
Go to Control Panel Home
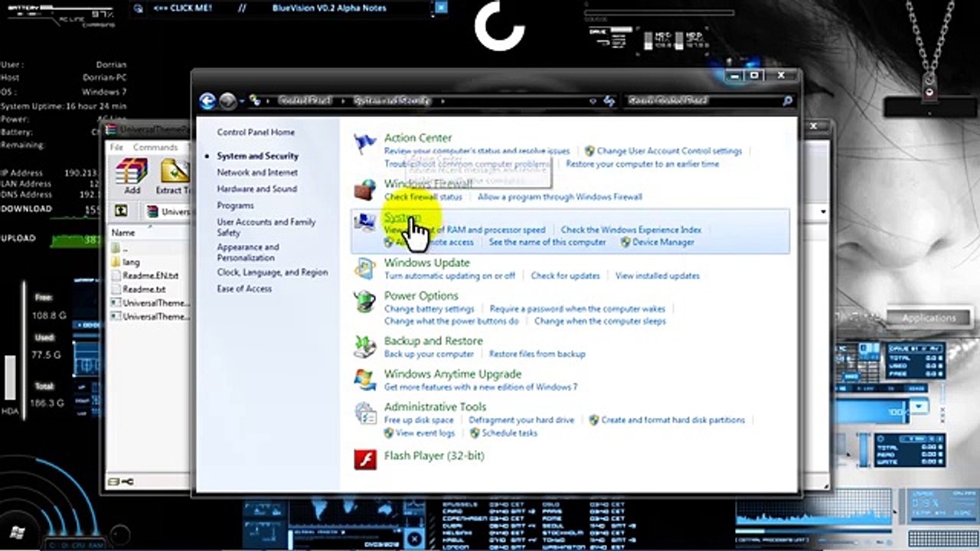256,132
